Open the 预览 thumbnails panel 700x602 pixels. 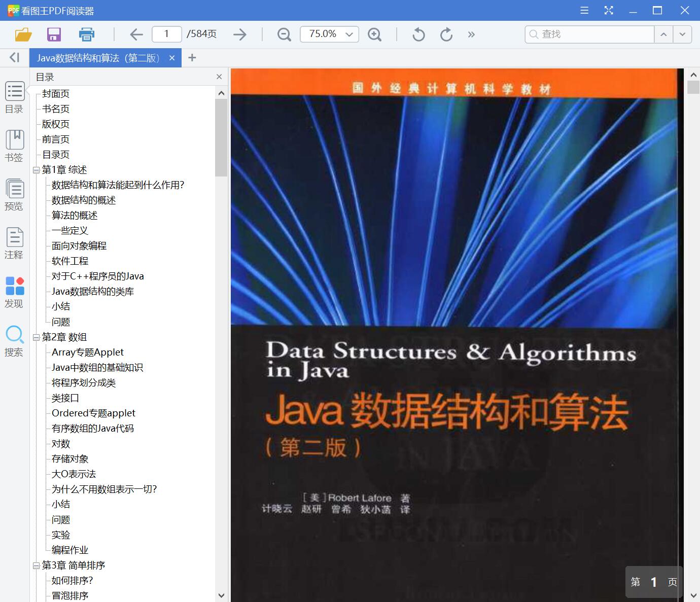(14, 195)
